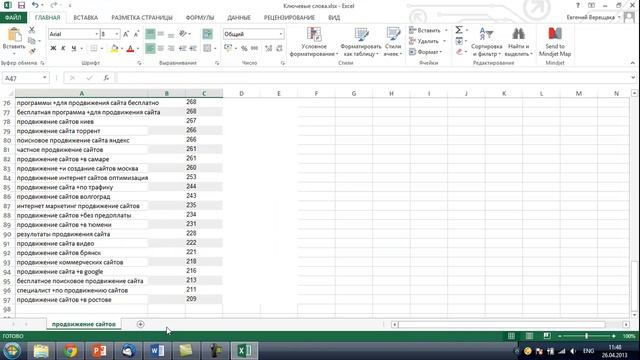
Task: Open the font size dropdown
Action: 117,34
